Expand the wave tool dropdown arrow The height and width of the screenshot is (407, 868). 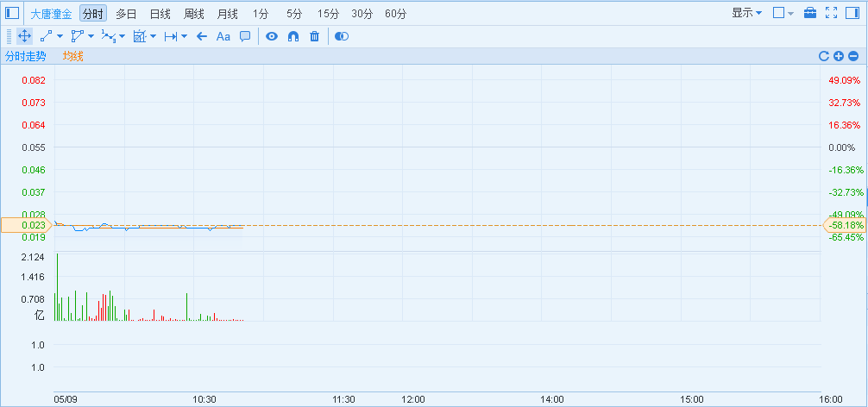123,36
